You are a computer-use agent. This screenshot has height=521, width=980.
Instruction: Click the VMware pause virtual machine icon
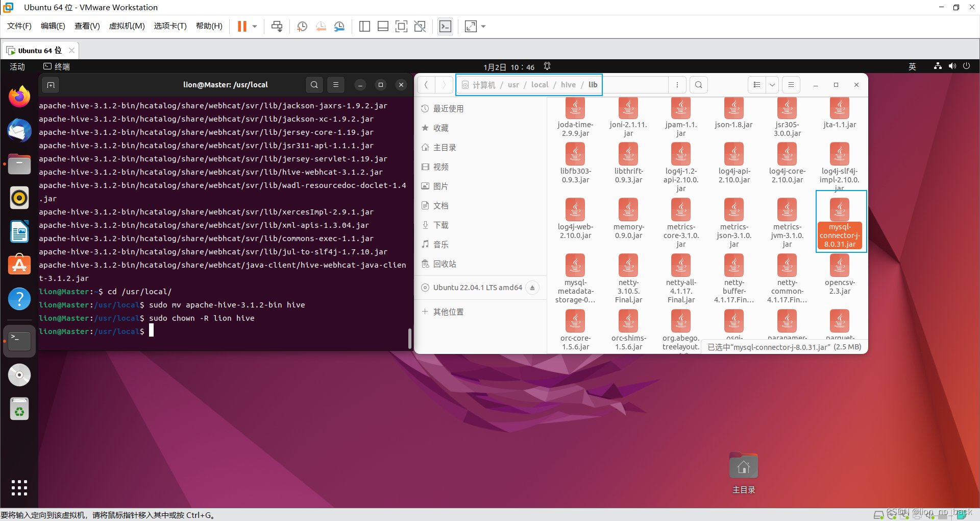tap(242, 26)
